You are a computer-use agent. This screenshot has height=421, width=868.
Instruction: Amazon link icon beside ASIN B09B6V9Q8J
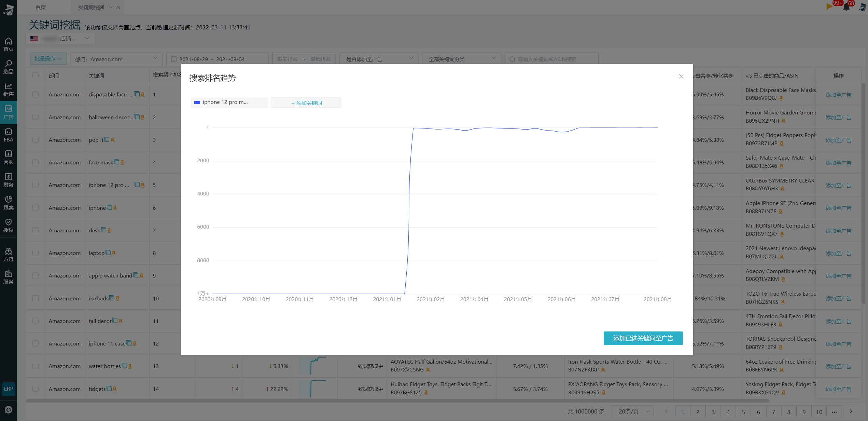tap(781, 98)
